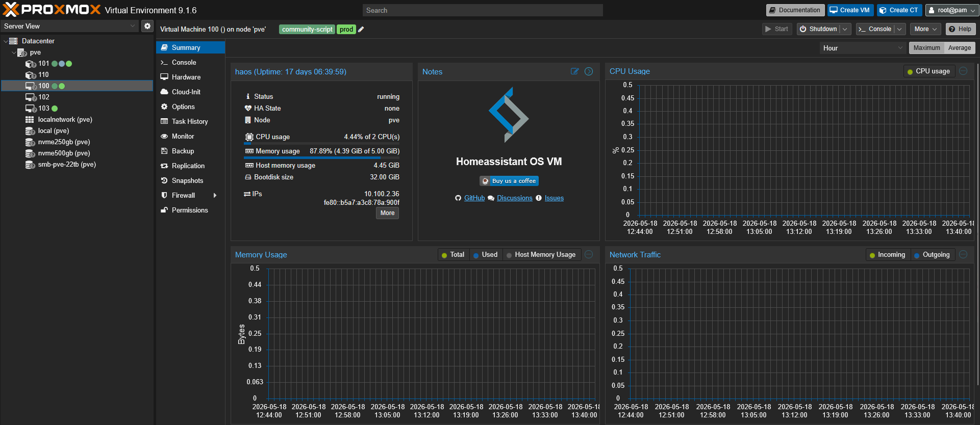The height and width of the screenshot is (425, 980).
Task: Collapse the Notes panel with its circle icon
Action: [589, 71]
